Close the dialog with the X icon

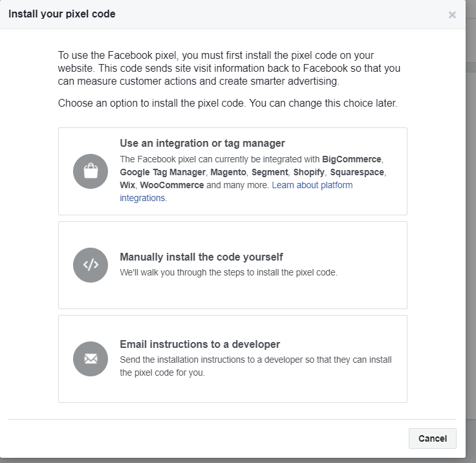[452, 15]
